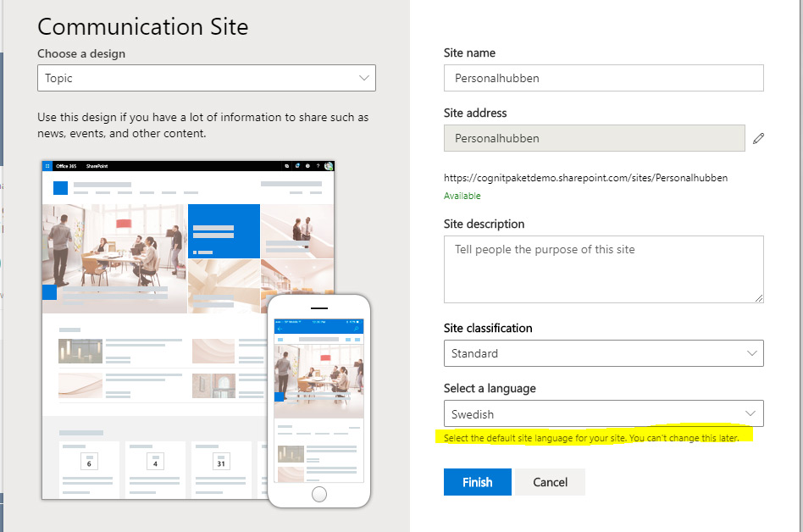Click the mobile phone preview mockup screen

(x=318, y=398)
